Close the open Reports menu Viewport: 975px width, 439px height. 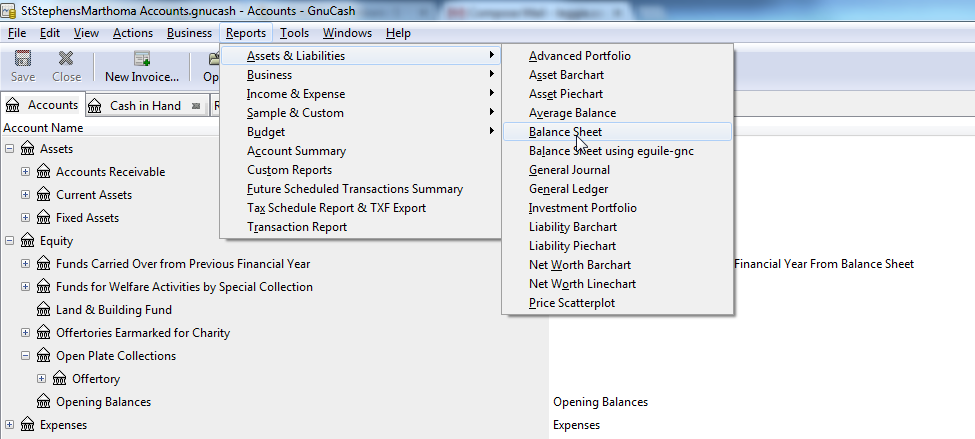coord(246,33)
